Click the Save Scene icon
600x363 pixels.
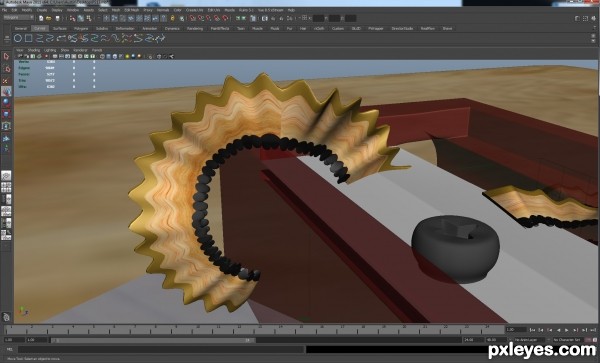point(57,18)
